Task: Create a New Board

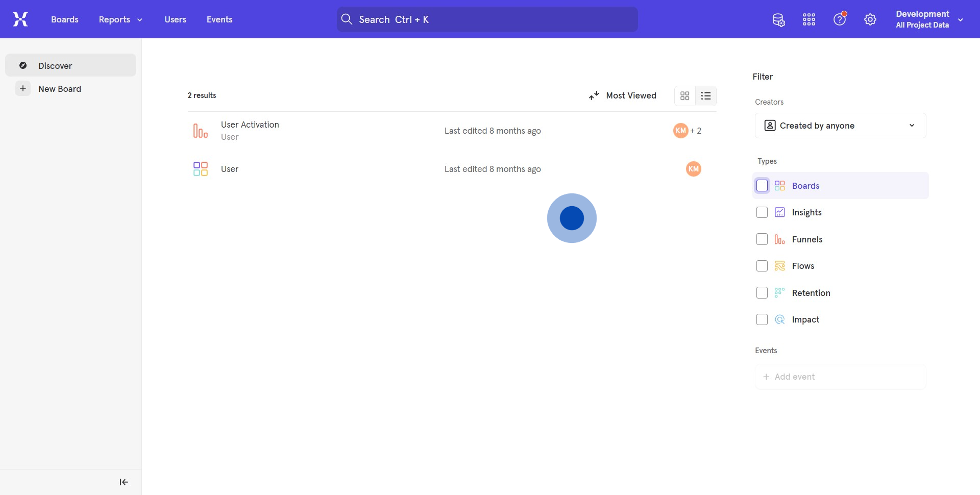Action: click(59, 89)
